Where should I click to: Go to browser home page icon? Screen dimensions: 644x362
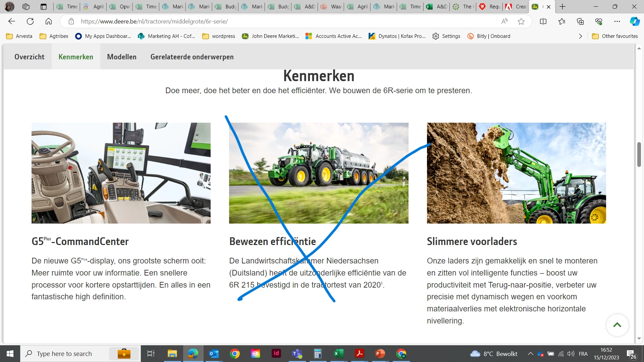(x=49, y=21)
